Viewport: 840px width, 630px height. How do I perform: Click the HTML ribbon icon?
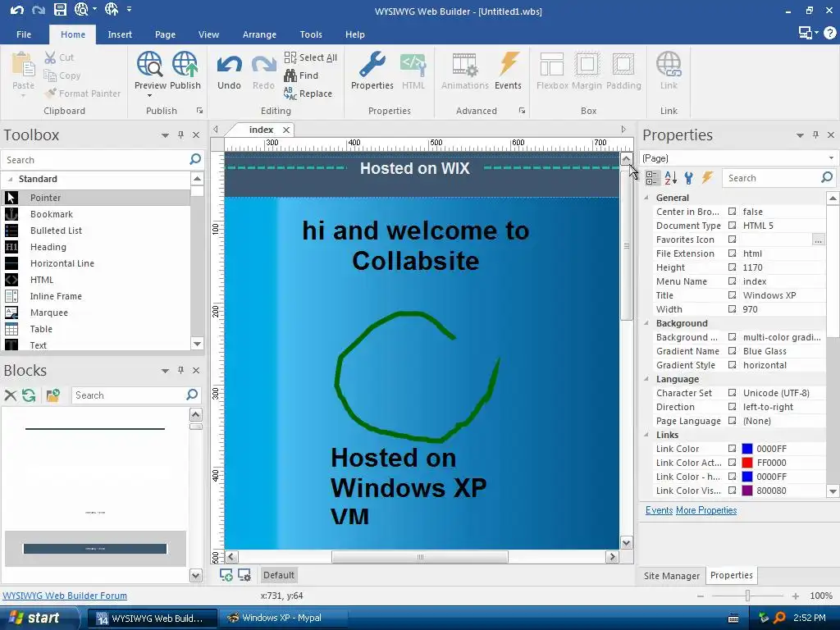click(x=413, y=64)
